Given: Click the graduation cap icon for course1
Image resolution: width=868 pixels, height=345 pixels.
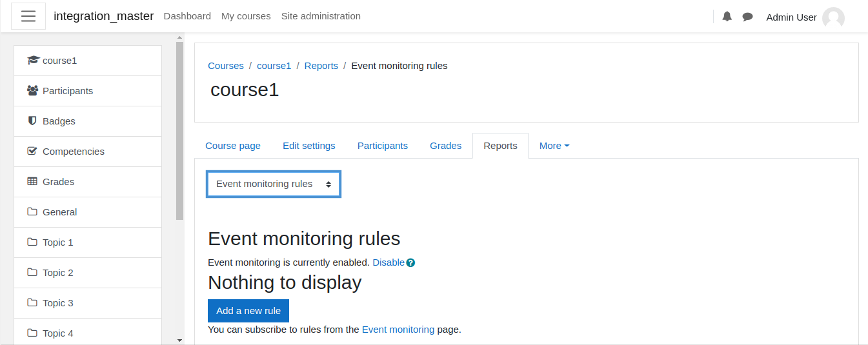Looking at the screenshot, I should tap(33, 60).
